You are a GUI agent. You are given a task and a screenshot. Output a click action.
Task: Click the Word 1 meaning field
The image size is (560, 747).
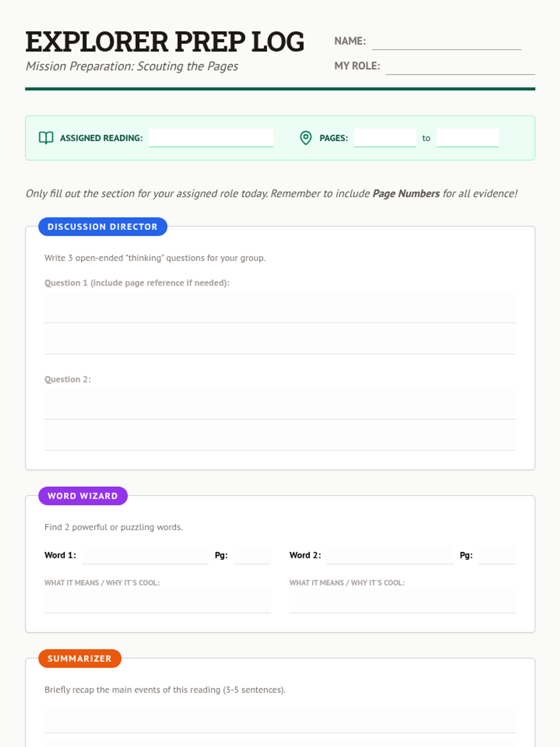pyautogui.click(x=157, y=601)
